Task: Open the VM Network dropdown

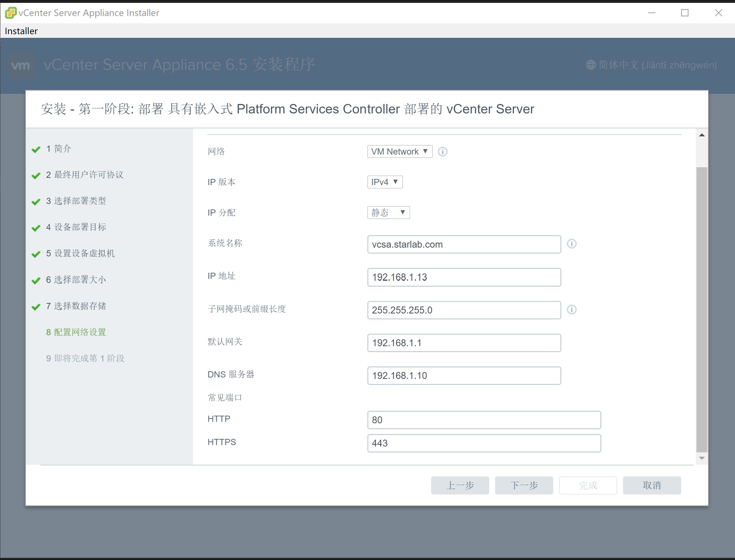Action: click(x=400, y=152)
